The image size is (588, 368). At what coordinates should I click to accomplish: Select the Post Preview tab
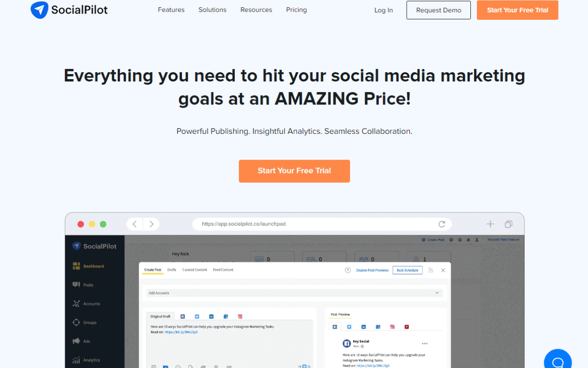(x=340, y=315)
